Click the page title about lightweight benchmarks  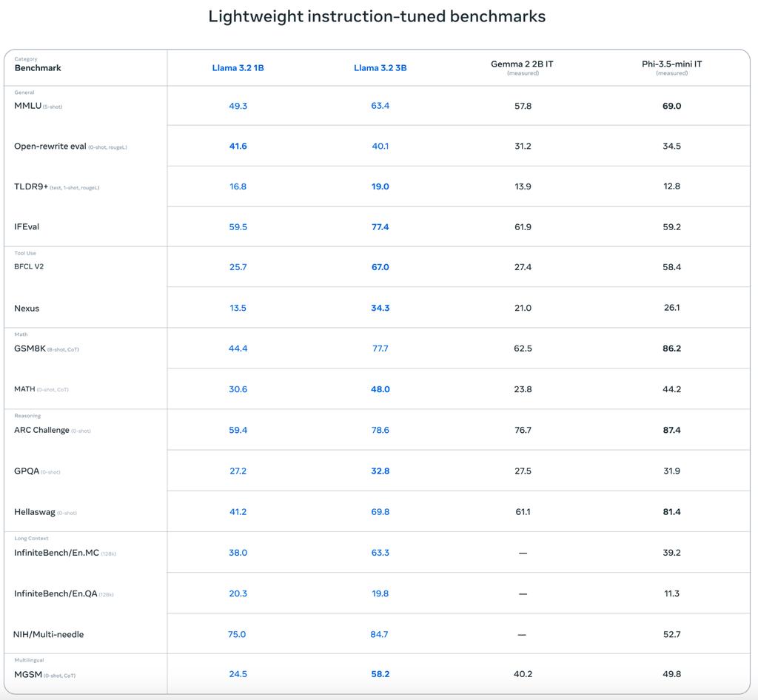point(377,16)
